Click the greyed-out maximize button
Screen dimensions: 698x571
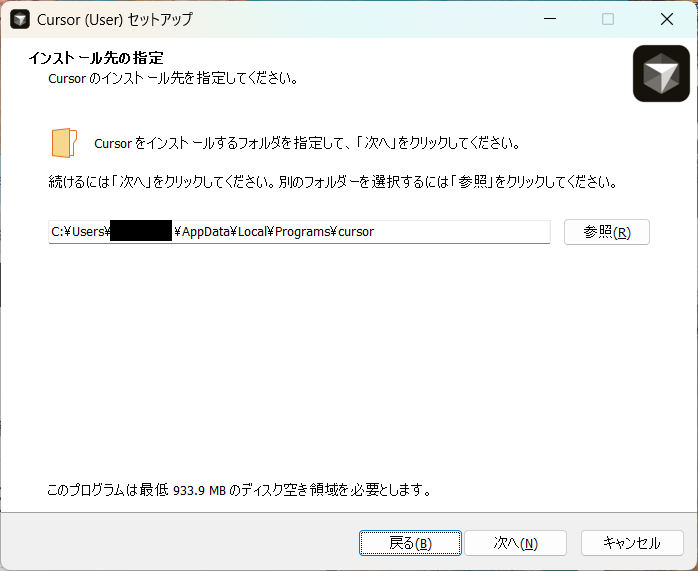tap(608, 19)
